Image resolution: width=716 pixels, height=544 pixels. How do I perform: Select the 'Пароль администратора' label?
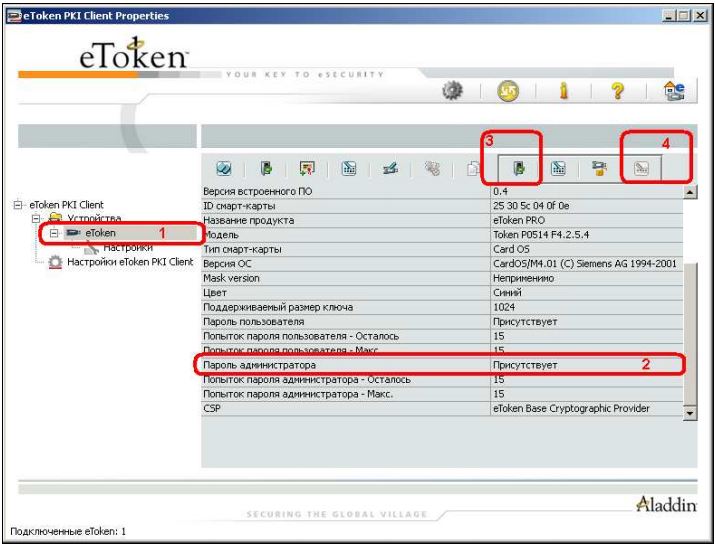point(259,365)
